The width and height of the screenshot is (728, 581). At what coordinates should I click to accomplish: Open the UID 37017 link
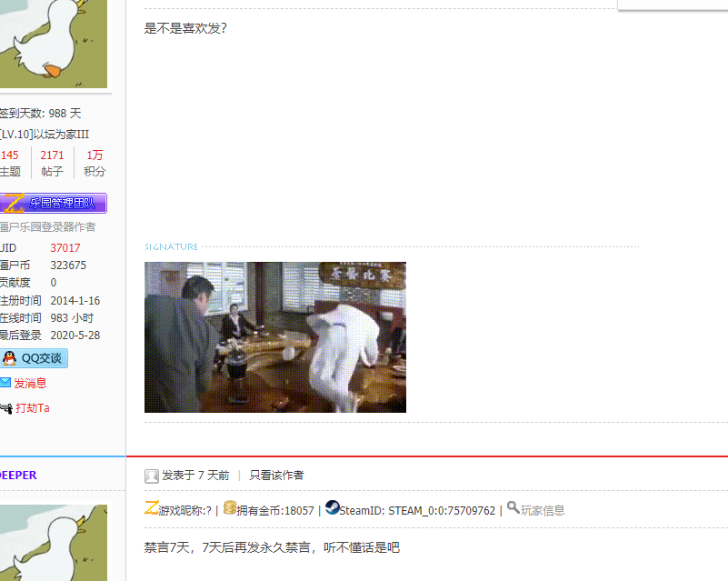[x=65, y=247]
